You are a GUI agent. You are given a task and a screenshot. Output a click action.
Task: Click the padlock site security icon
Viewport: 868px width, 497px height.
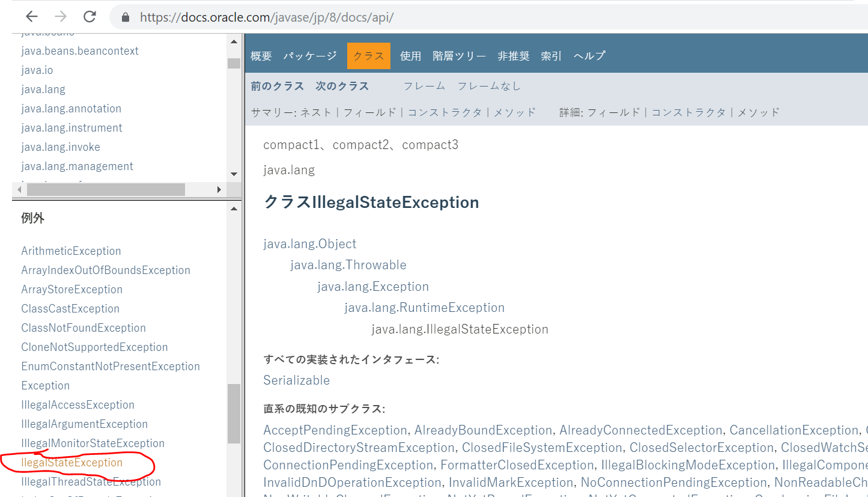126,17
